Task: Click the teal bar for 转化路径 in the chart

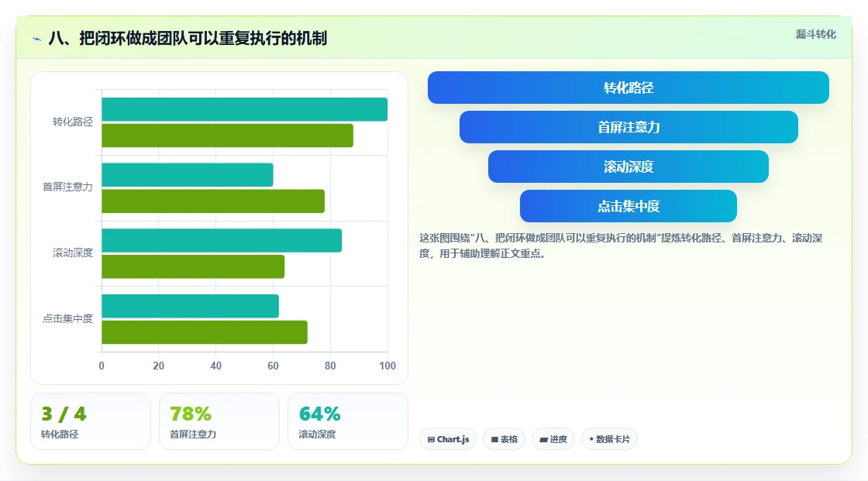Action: [x=245, y=109]
